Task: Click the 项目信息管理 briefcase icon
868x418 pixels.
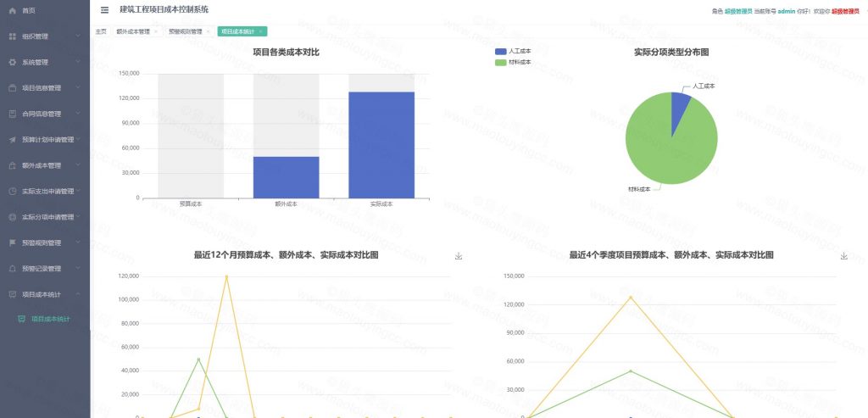Action: click(x=12, y=88)
